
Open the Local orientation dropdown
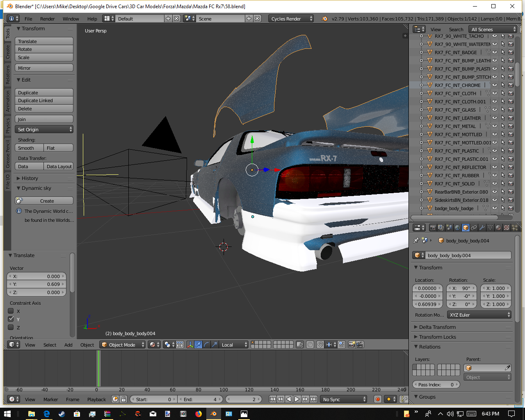pyautogui.click(x=234, y=345)
